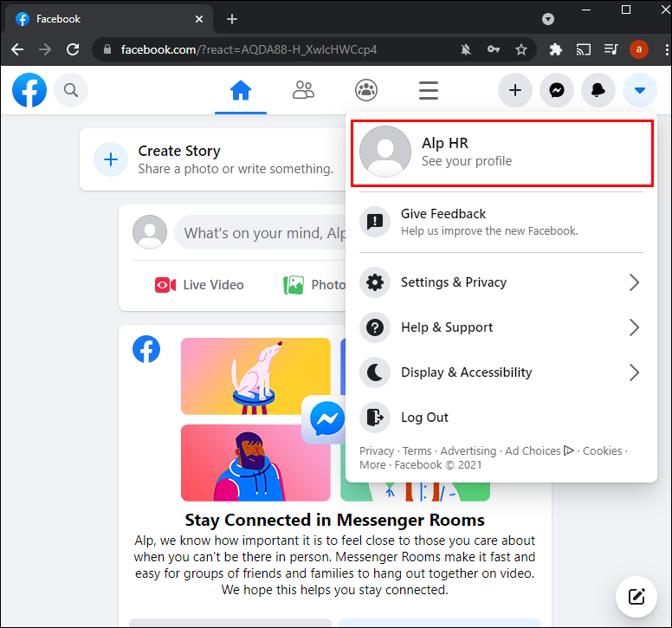Screen dimensions: 672x628
Task: Click the saved password key icon
Action: tap(494, 49)
